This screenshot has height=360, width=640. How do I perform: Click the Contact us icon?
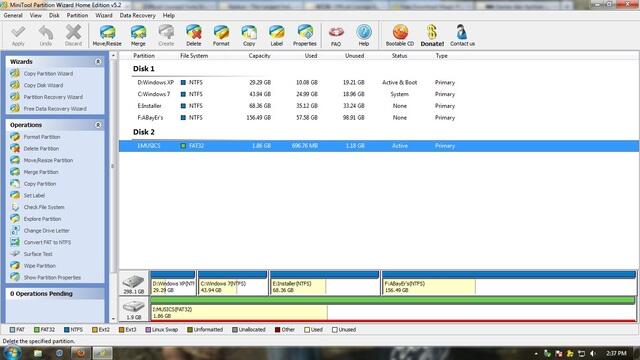pyautogui.click(x=462, y=36)
